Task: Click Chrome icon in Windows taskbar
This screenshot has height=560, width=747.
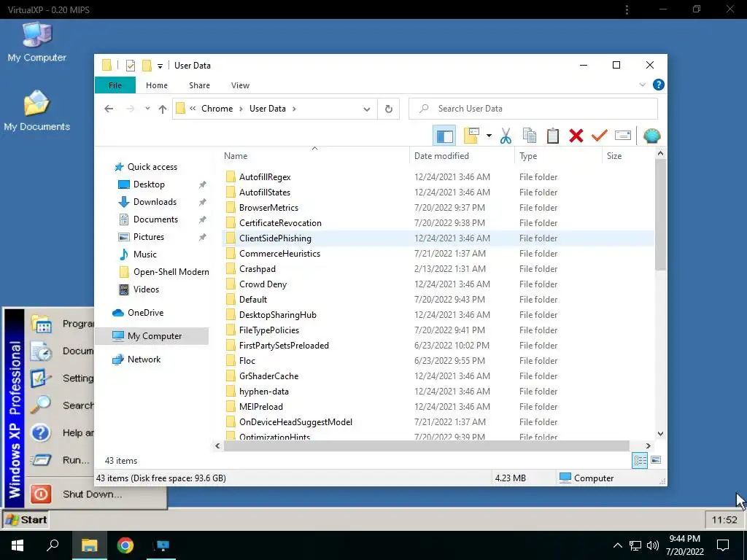Action: coord(125,545)
